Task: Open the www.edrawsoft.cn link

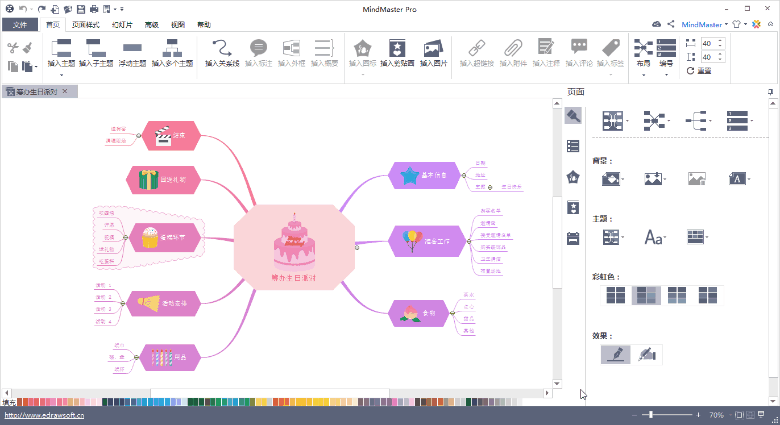Action: click(44, 414)
